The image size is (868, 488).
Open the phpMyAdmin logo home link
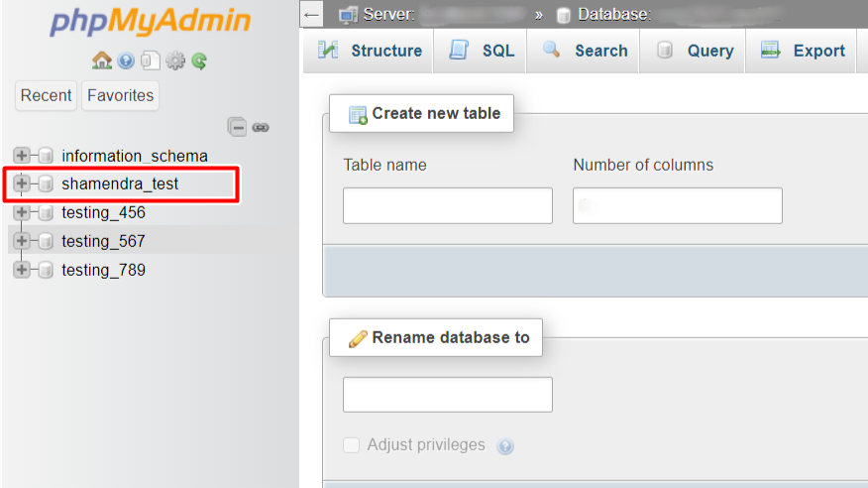coord(150,21)
